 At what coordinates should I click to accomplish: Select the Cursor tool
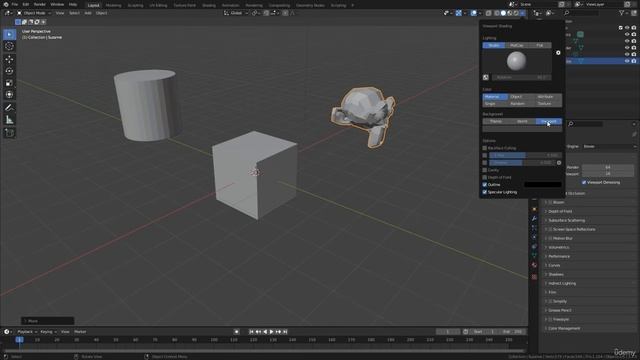click(x=9, y=47)
